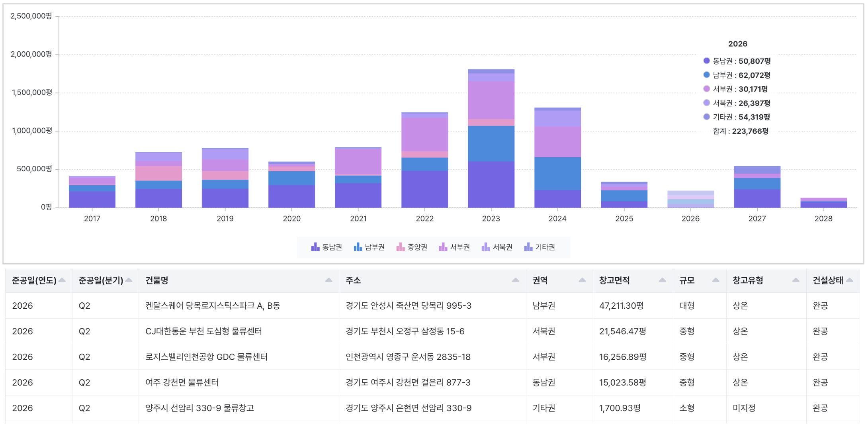Sort table by 준공일(연도) arrow

[x=62, y=280]
